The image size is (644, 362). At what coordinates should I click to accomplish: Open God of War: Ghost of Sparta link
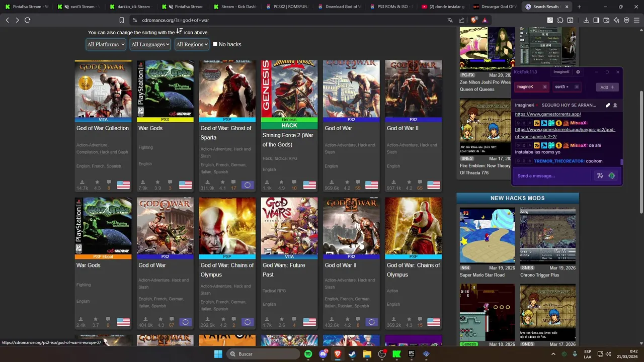click(226, 133)
